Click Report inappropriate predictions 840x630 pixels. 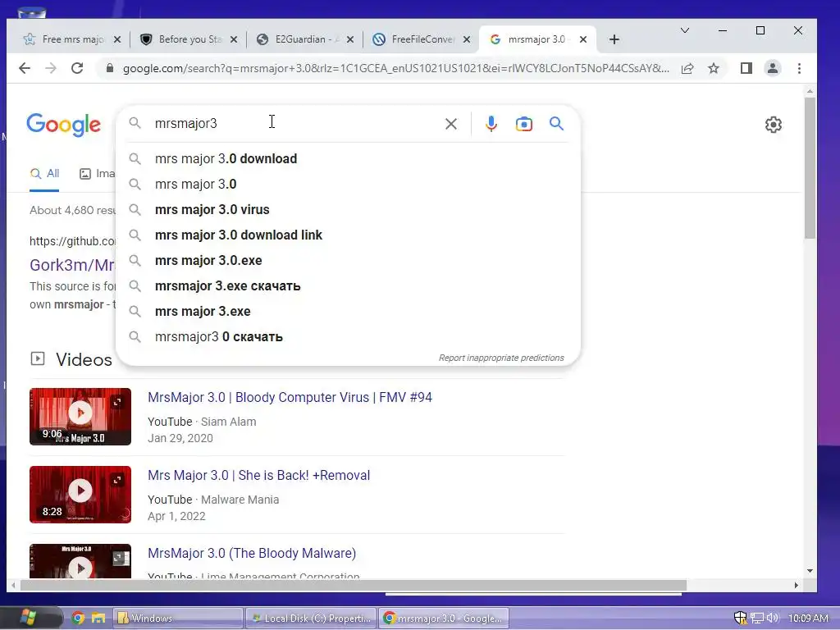(501, 358)
